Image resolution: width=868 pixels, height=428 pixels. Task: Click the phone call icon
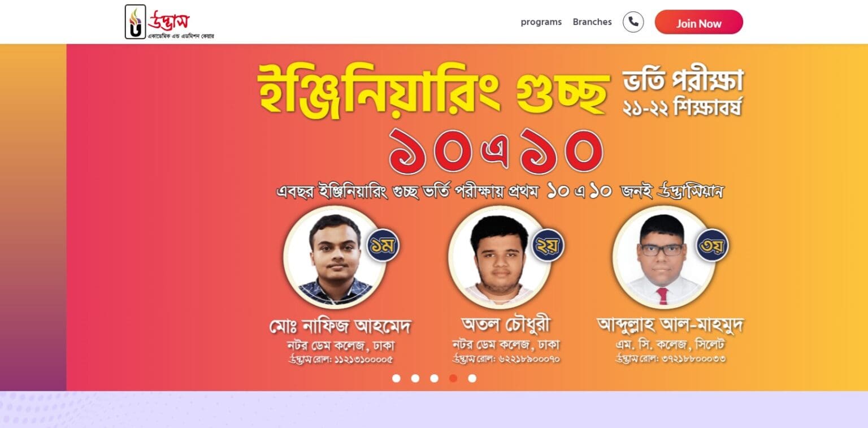633,22
